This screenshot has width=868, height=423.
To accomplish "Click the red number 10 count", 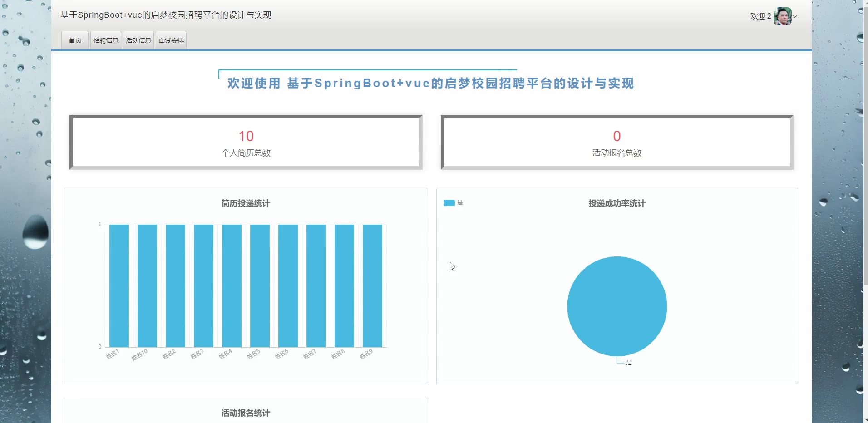I will coord(246,136).
